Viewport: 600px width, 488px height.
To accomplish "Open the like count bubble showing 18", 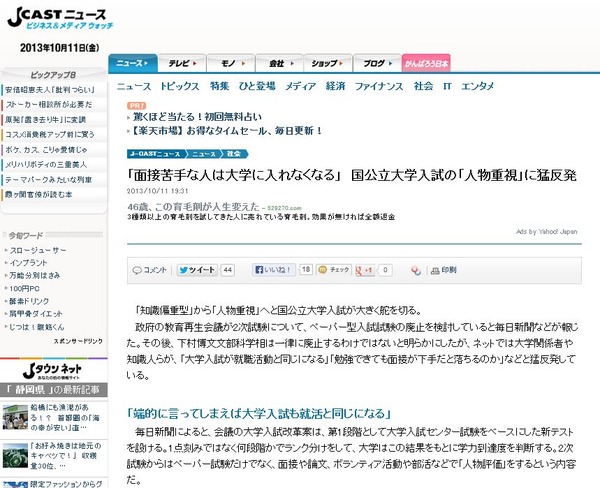I will pos(306,269).
